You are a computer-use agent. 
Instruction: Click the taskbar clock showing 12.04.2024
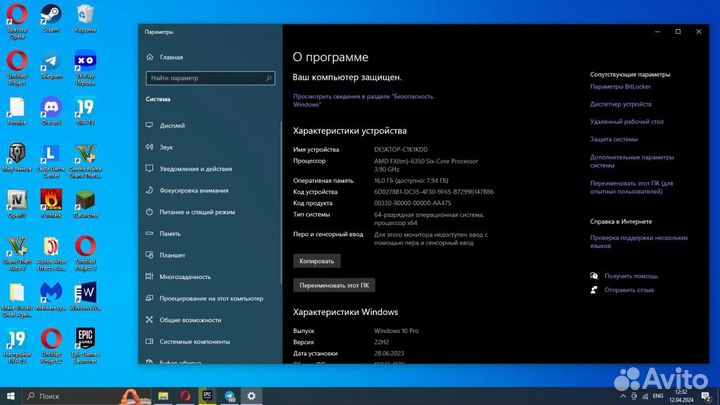tap(681, 396)
